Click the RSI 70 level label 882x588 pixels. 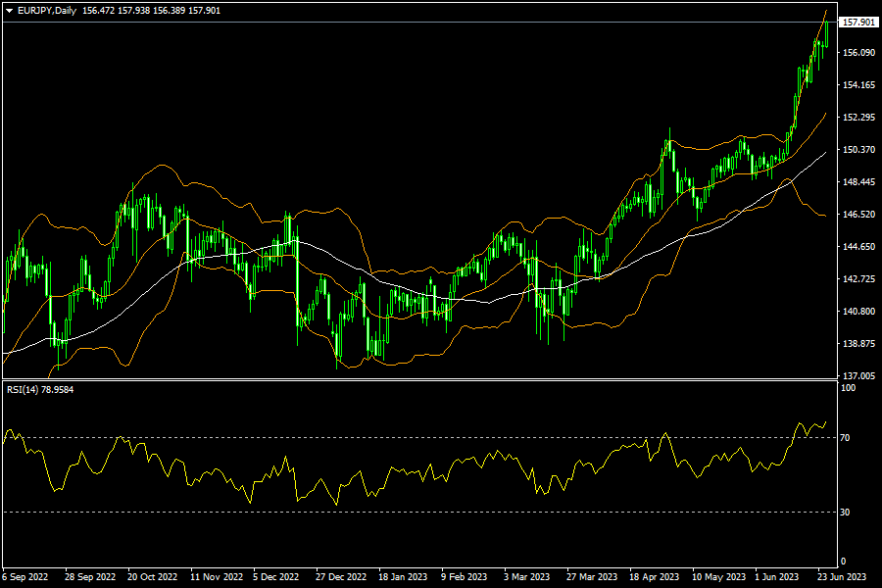845,438
